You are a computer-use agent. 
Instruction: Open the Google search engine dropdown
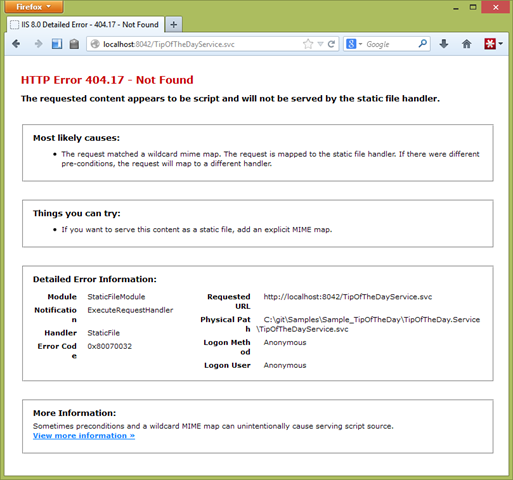click(x=354, y=44)
